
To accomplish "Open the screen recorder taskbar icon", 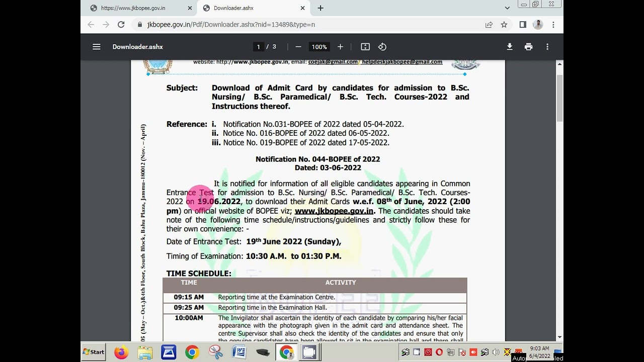I will (309, 352).
